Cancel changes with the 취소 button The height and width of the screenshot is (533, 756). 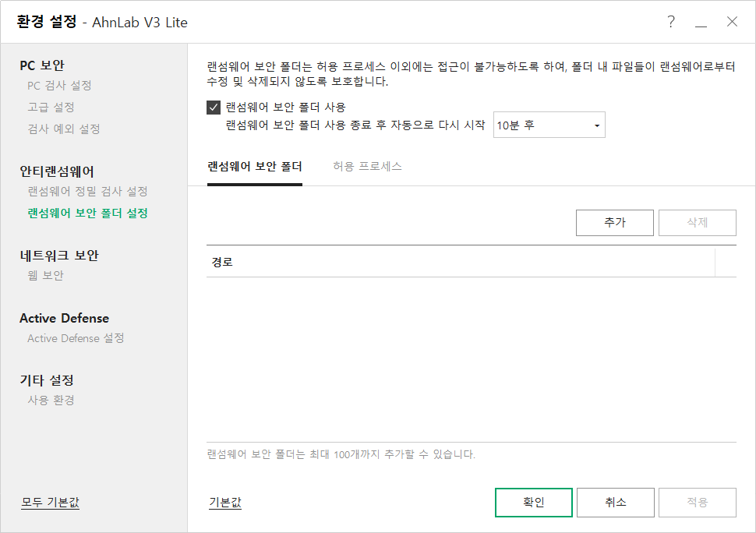616,502
